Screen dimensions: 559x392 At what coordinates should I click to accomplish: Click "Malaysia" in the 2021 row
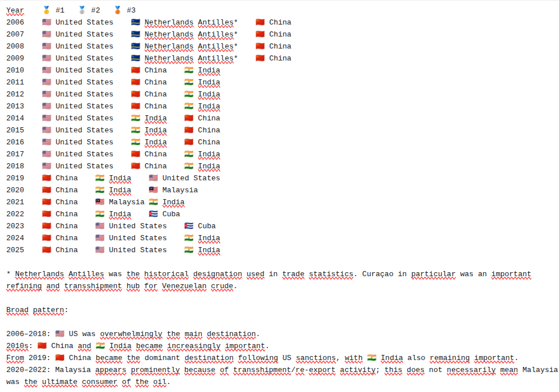click(x=127, y=202)
